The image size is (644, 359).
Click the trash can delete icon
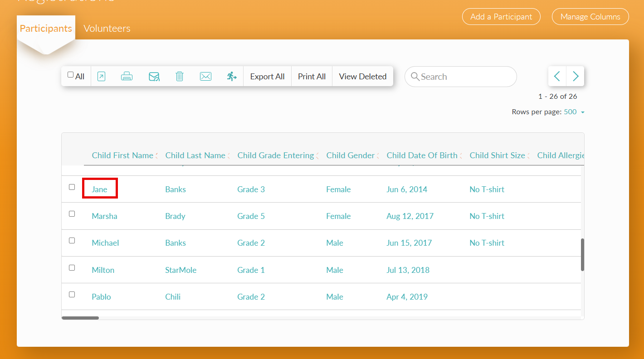pos(180,77)
